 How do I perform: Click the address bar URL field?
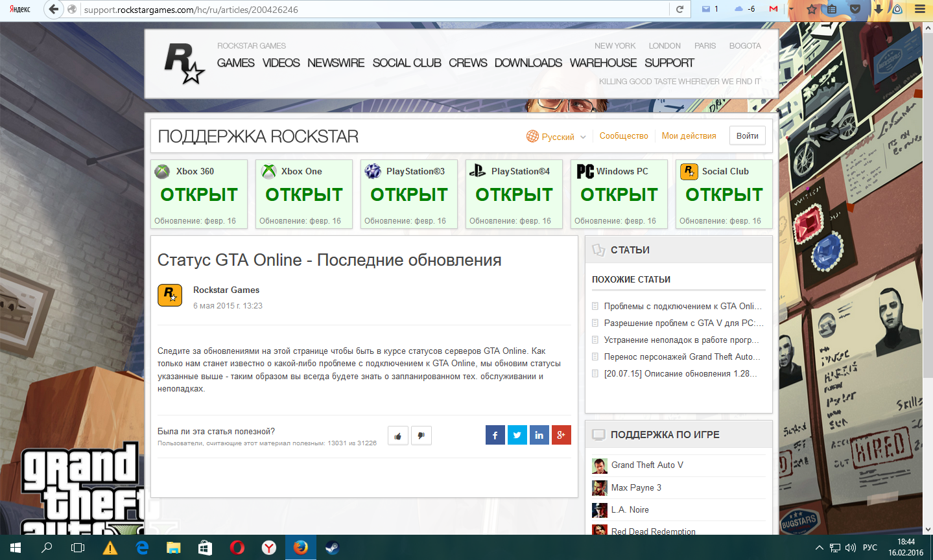[375, 9]
